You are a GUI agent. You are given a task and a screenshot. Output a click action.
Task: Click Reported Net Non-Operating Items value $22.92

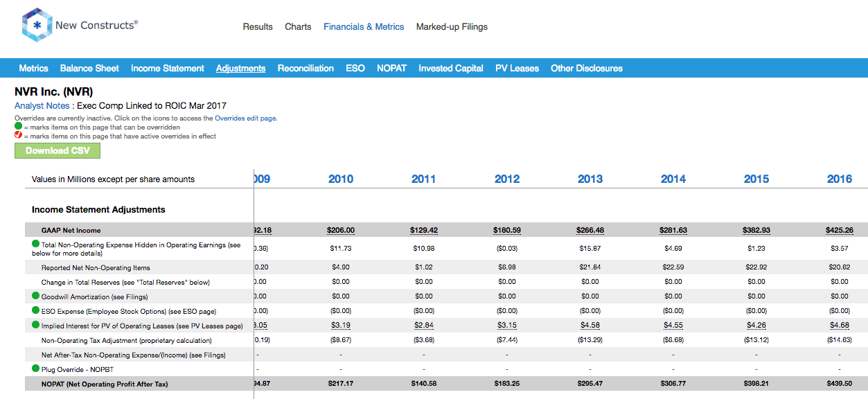(x=756, y=267)
